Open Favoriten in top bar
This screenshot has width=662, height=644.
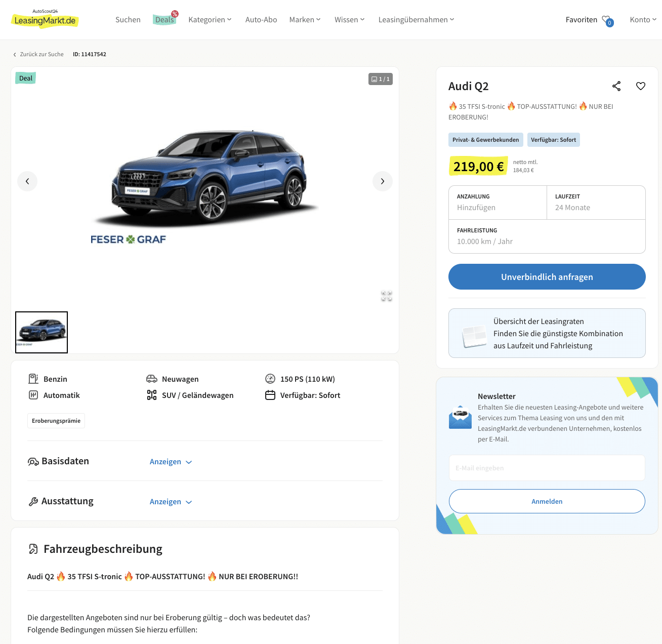582,20
